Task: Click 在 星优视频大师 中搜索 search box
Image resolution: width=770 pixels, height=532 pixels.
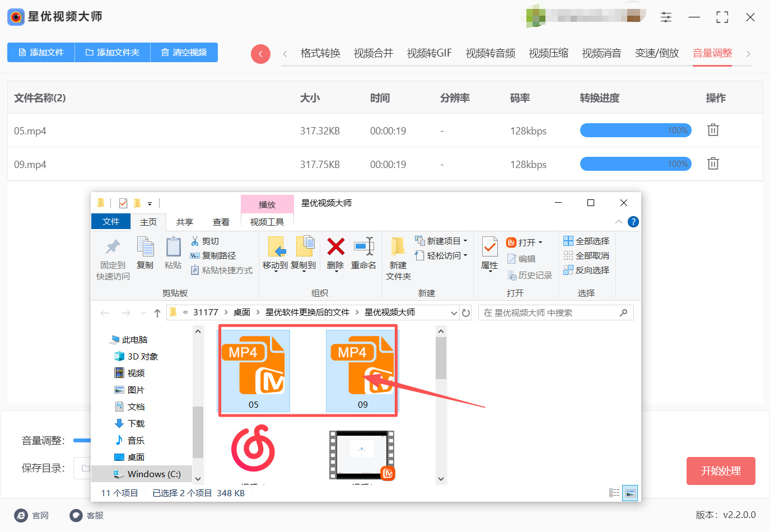Action: tap(556, 312)
